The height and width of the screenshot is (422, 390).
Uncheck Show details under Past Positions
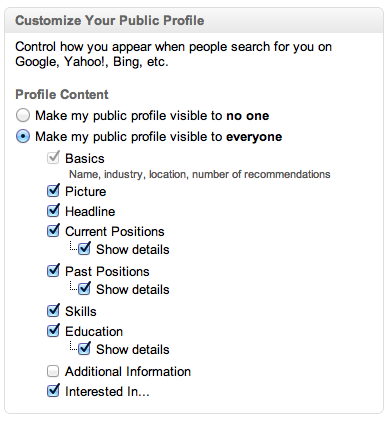[x=84, y=288]
